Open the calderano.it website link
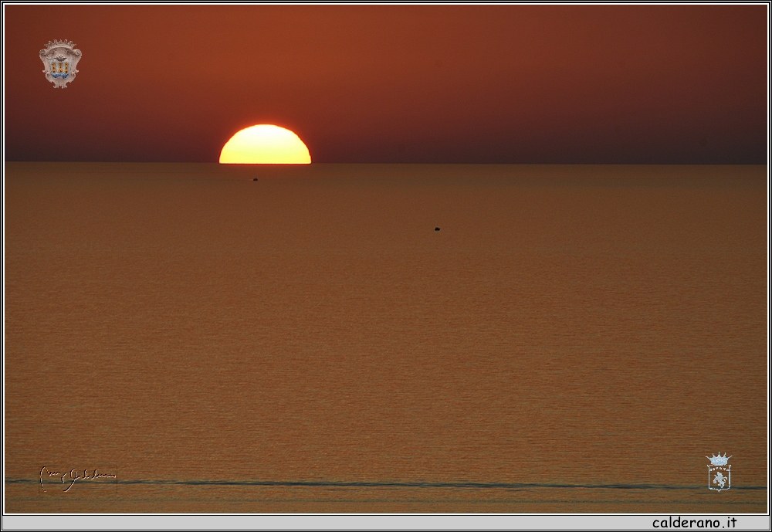 pyautogui.click(x=694, y=523)
